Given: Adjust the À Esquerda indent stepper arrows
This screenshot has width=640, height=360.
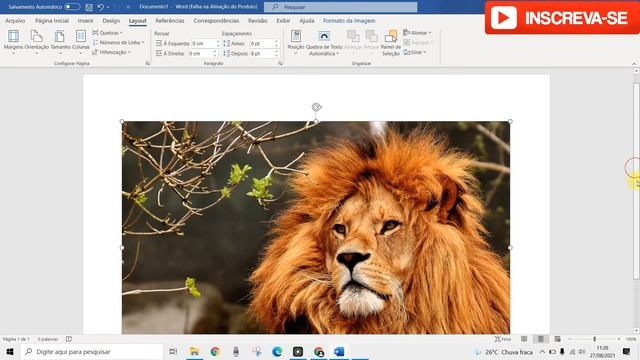Looking at the screenshot, I should [218, 43].
